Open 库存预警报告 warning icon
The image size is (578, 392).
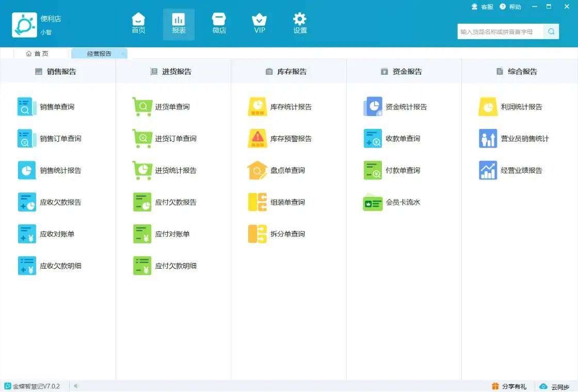(x=258, y=139)
